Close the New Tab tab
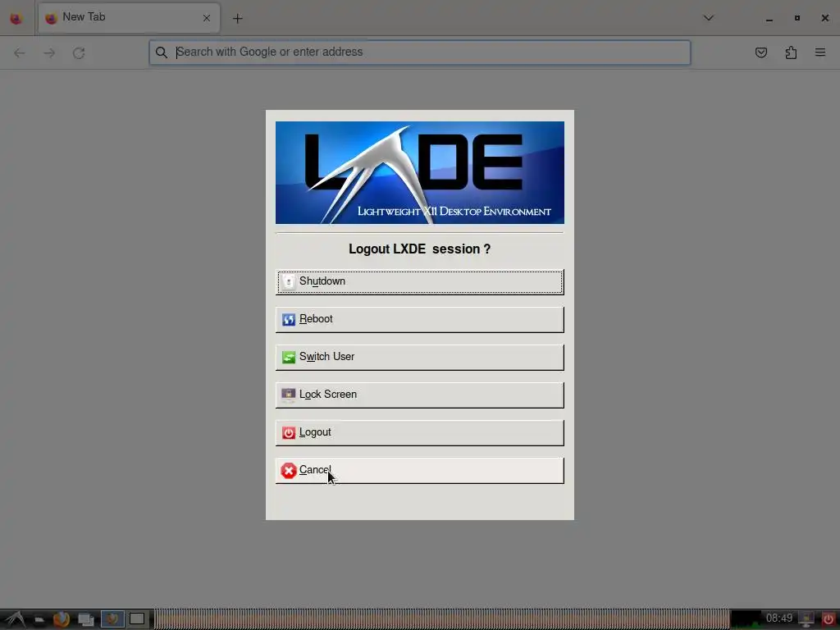Screen dimensions: 840x630 [207, 18]
